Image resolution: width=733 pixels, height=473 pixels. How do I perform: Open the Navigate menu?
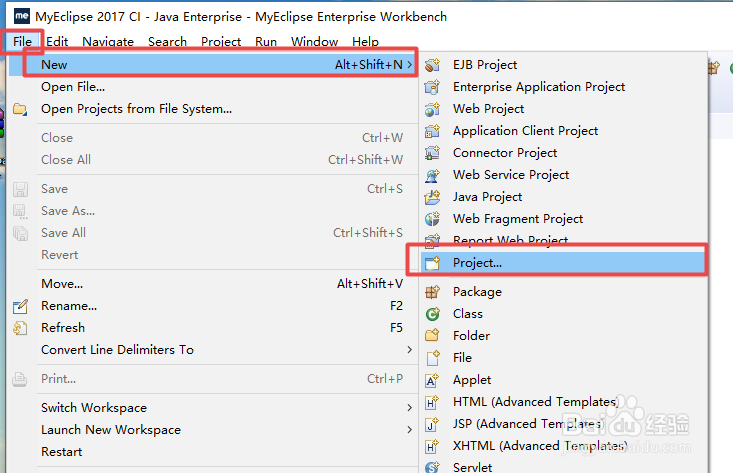(108, 42)
